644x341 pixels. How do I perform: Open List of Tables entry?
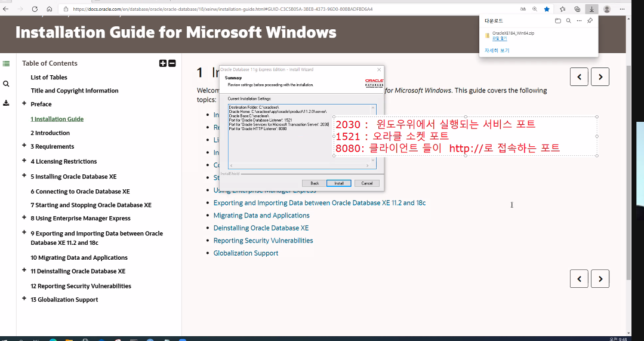pos(49,77)
